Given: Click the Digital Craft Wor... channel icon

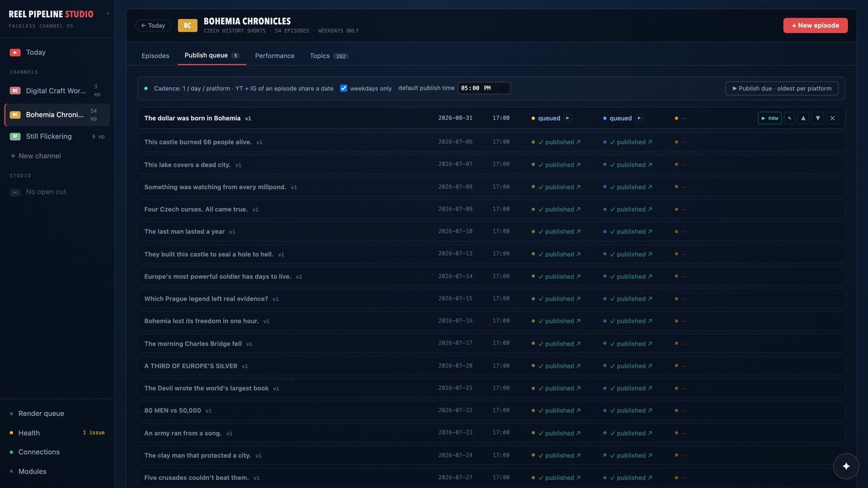Looking at the screenshot, I should [15, 91].
